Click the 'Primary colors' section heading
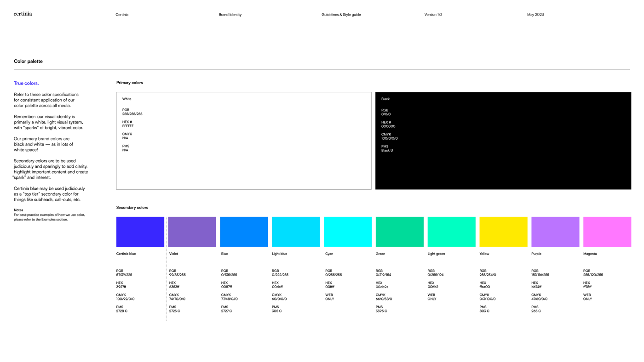 (129, 83)
